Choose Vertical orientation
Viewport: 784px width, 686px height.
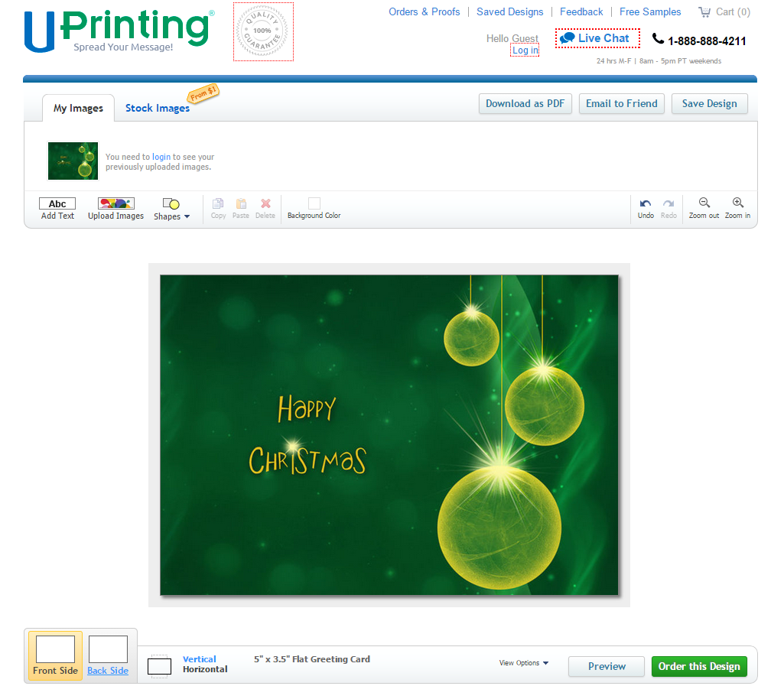coord(199,659)
